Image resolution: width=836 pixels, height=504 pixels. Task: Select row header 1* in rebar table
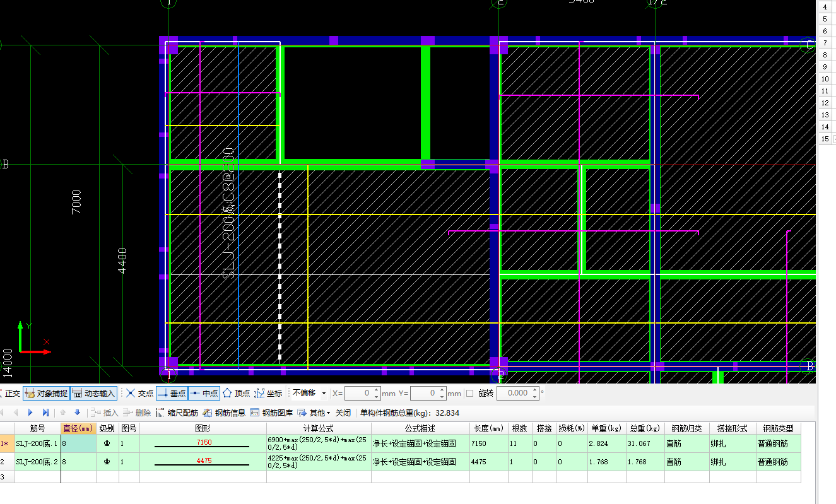click(x=7, y=443)
